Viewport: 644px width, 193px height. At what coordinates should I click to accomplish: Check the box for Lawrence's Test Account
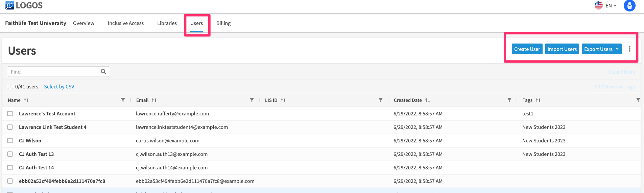(10, 114)
